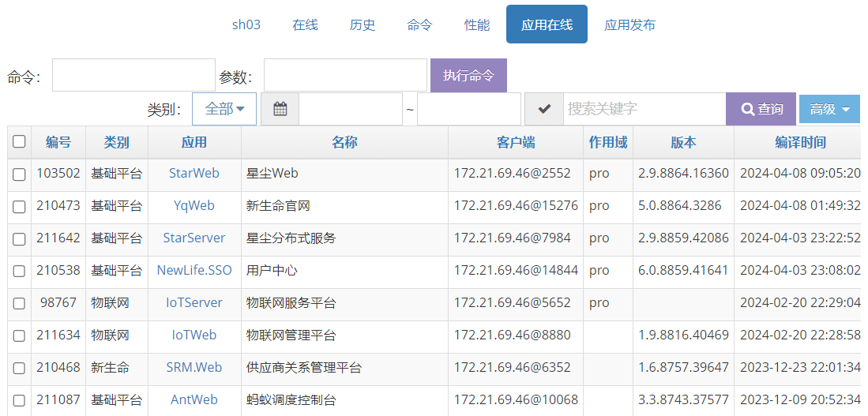Open the 历史 tab
This screenshot has width=868, height=416.
363,25
